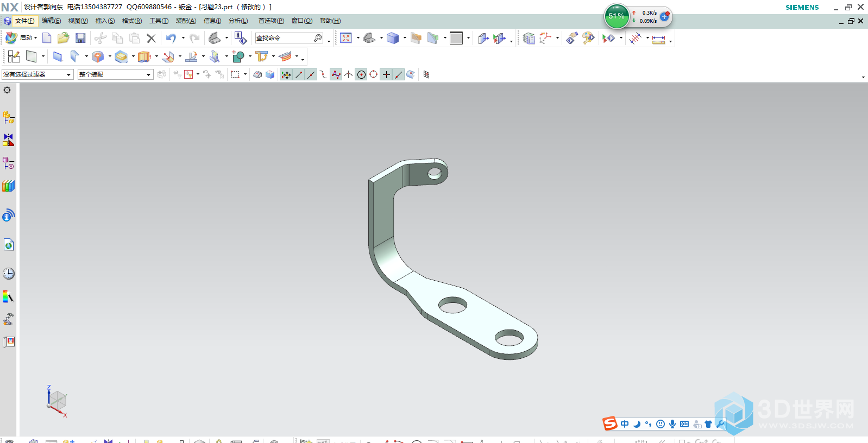This screenshot has width=868, height=443.
Task: Create a new file
Action: click(47, 38)
